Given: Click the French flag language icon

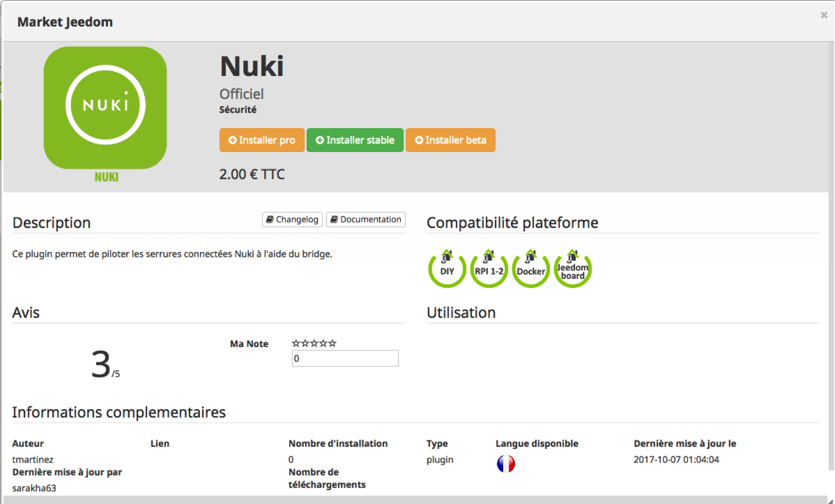Looking at the screenshot, I should tap(506, 463).
